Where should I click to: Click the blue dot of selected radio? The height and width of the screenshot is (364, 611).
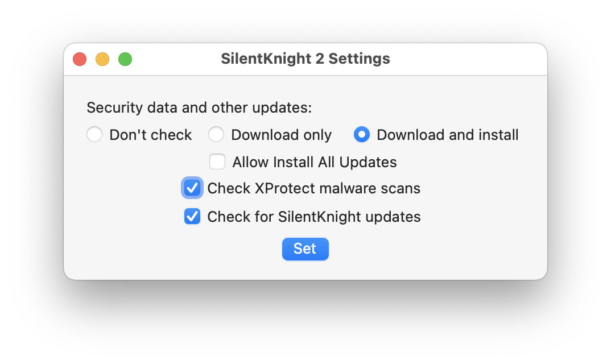pyautogui.click(x=362, y=135)
